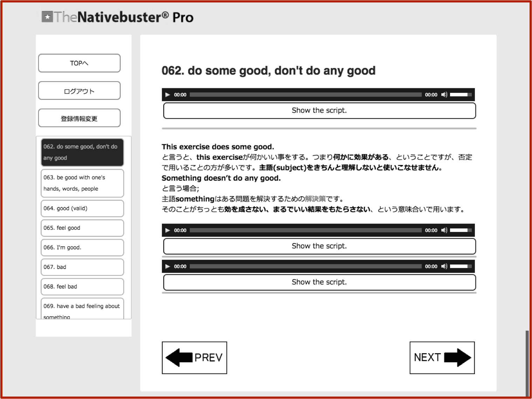The height and width of the screenshot is (399, 532).
Task: Mute the second audio player's speaker icon
Action: 444,230
